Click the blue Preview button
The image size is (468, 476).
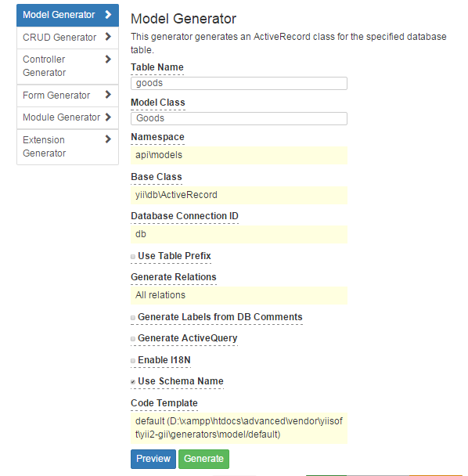point(153,459)
